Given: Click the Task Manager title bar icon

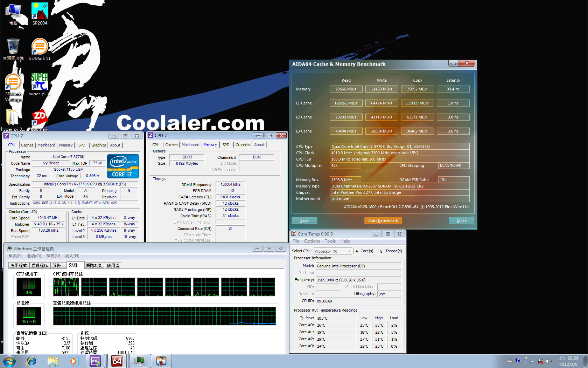Looking at the screenshot, I should (9, 248).
